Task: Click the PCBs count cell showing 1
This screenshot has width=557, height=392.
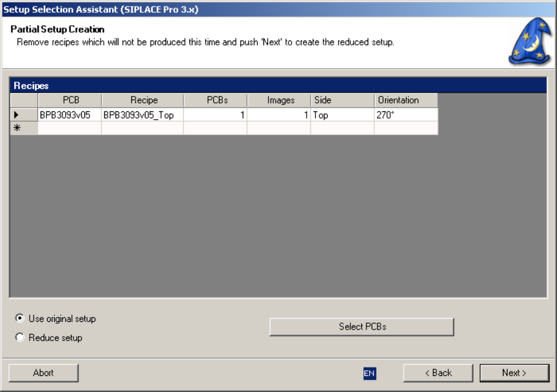Action: click(x=215, y=115)
